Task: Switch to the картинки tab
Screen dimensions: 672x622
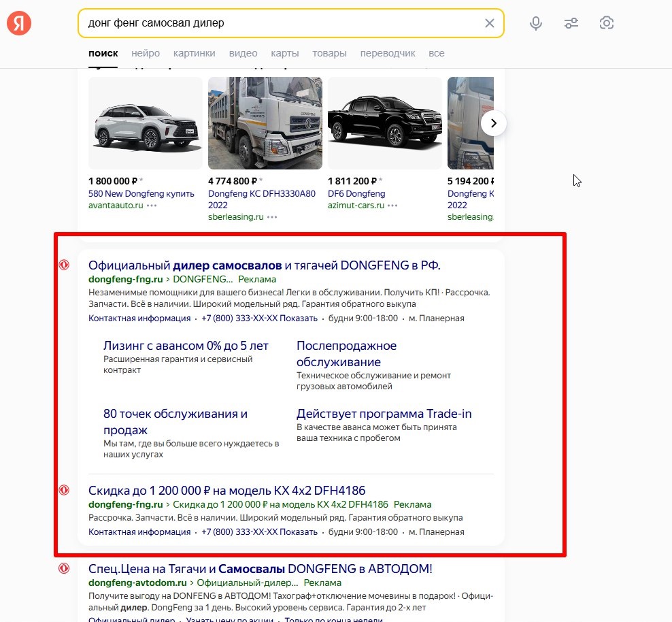Action: tap(194, 53)
